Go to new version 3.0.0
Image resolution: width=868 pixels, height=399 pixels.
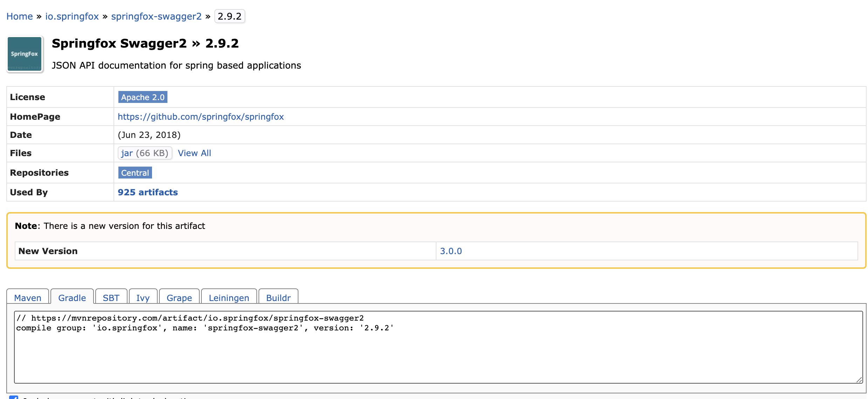451,251
